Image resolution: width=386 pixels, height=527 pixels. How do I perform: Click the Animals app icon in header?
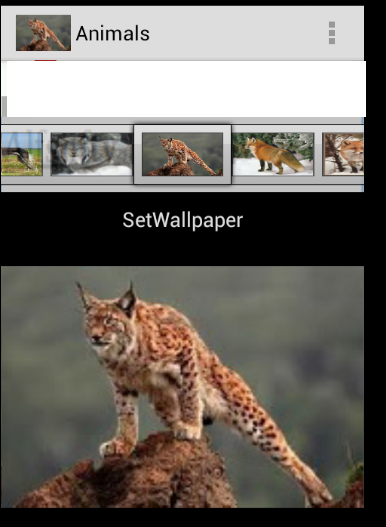(x=43, y=33)
